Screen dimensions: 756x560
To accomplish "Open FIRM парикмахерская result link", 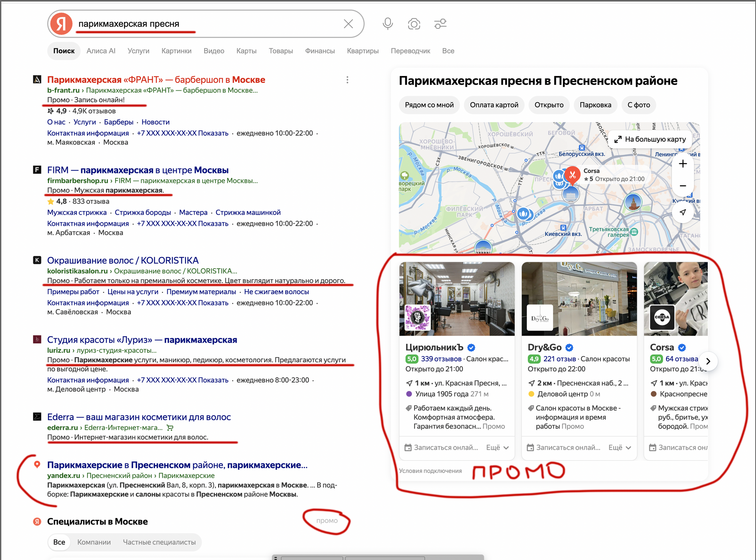I will tap(138, 170).
